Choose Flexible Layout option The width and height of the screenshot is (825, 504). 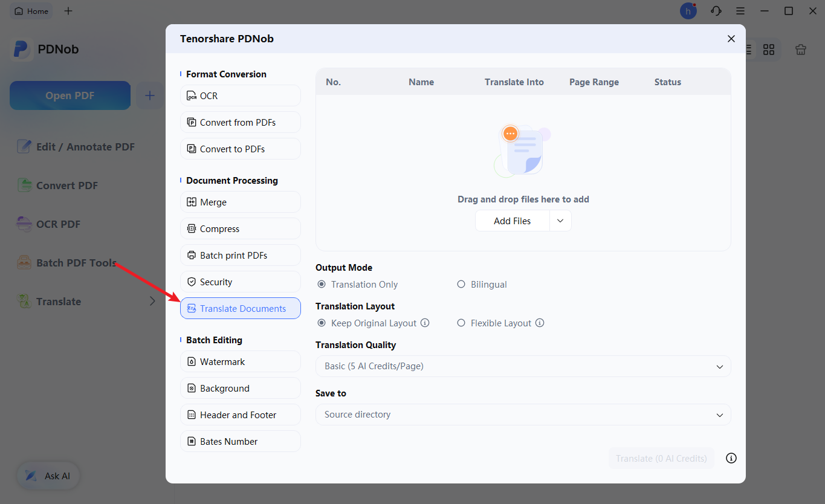point(494,323)
